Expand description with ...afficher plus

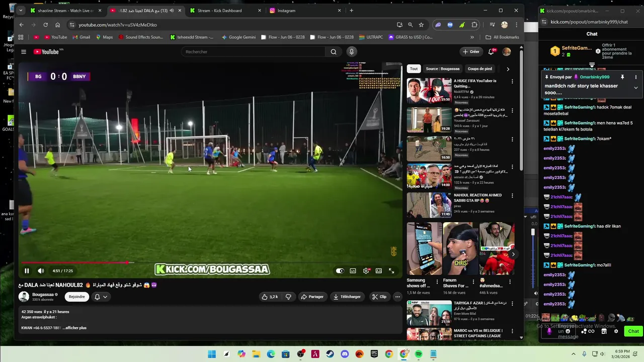(x=74, y=328)
